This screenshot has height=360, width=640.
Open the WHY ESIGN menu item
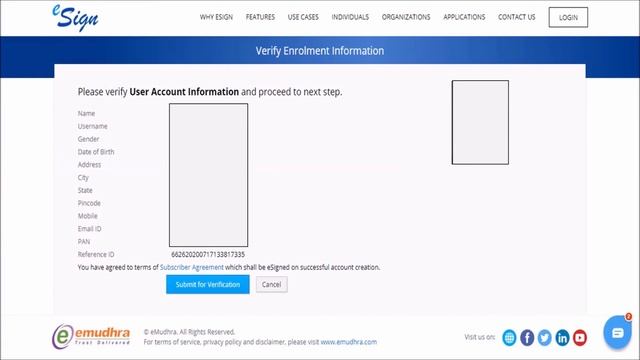point(216,17)
